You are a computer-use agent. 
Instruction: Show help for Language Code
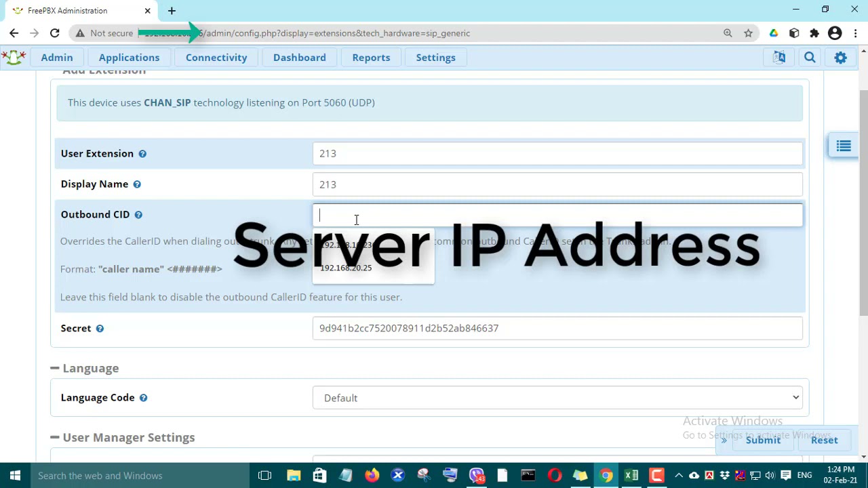tap(143, 398)
